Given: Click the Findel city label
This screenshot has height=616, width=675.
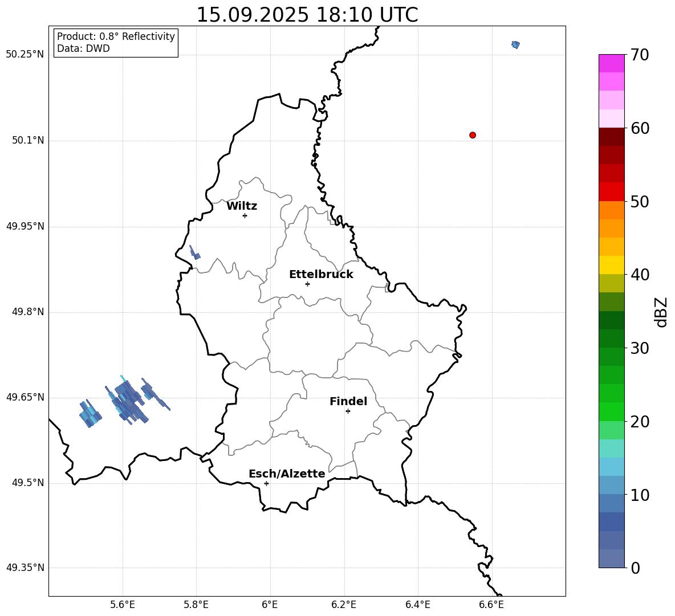Looking at the screenshot, I should tap(348, 401).
